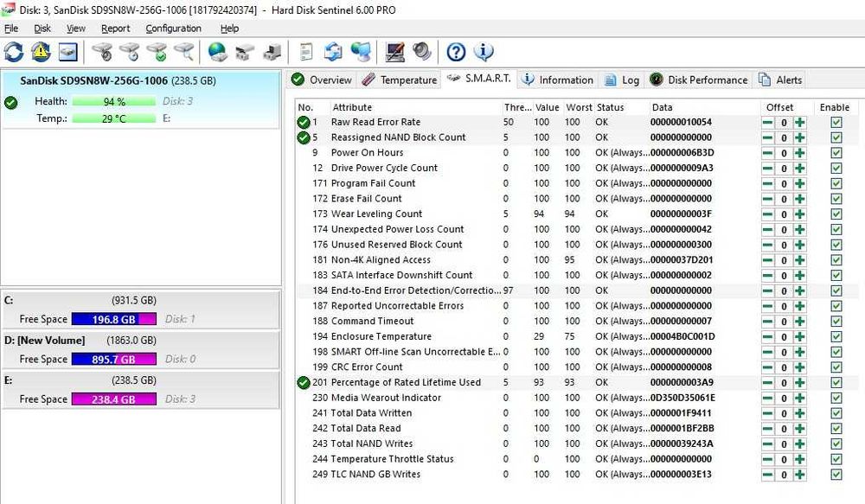Toggle Enable checkbox for Total Data Read
The height and width of the screenshot is (504, 865).
(x=836, y=429)
